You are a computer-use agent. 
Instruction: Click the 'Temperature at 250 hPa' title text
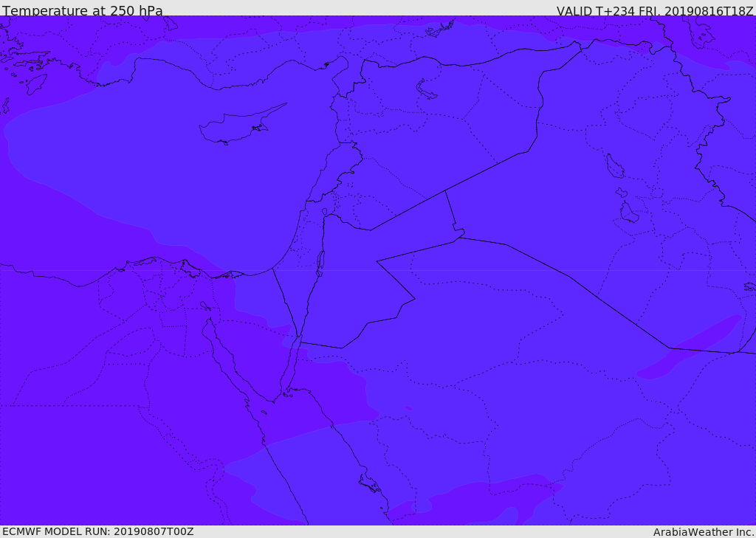[83, 10]
